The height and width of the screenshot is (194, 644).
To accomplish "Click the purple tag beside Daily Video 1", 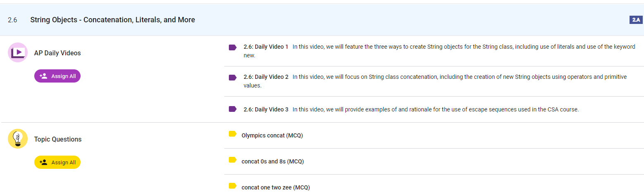I will (x=233, y=47).
